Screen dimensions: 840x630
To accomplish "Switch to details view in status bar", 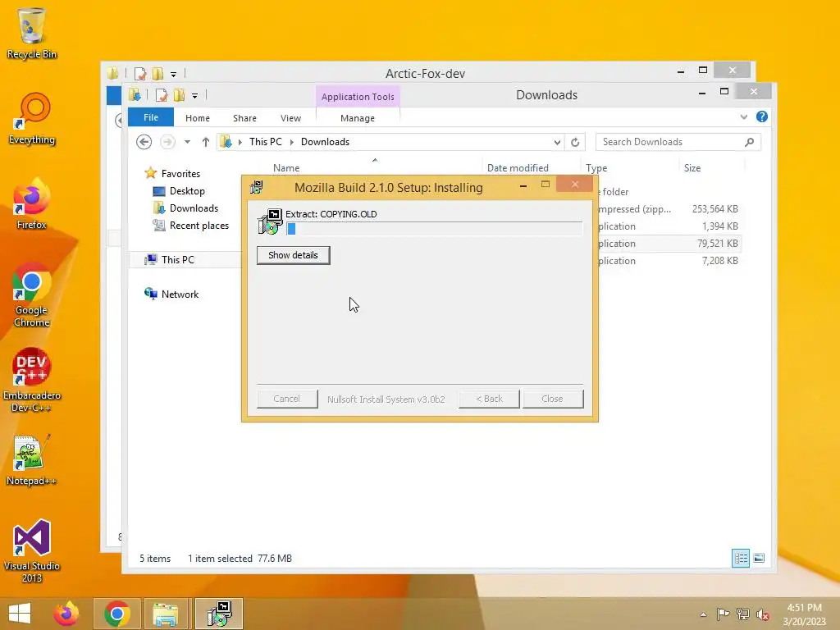I will pos(741,558).
